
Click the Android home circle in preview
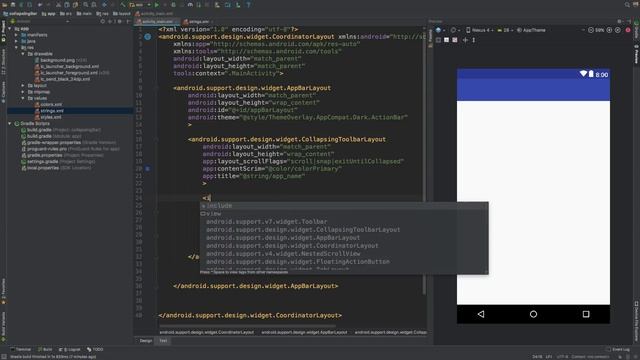[x=533, y=314]
